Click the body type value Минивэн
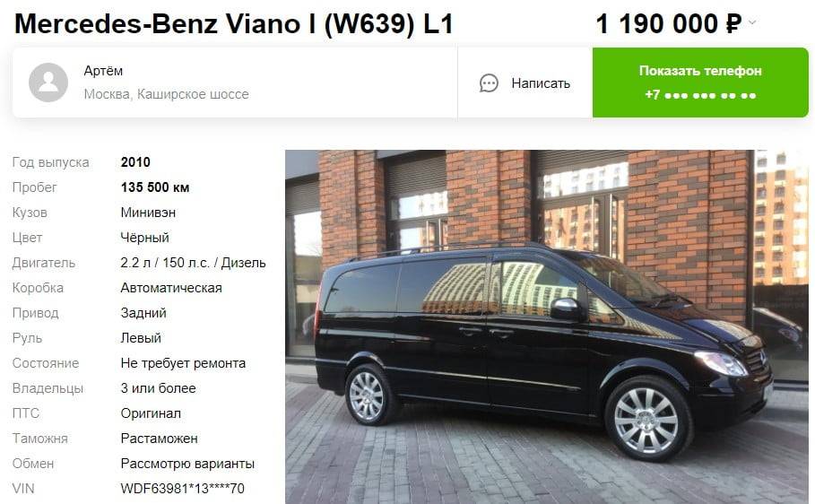The image size is (815, 504). (x=148, y=213)
